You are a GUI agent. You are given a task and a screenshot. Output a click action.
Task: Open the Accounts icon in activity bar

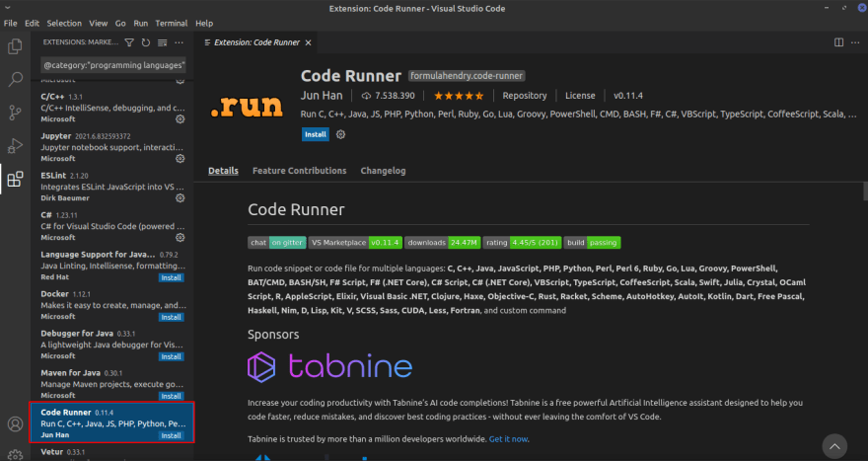pos(15,423)
